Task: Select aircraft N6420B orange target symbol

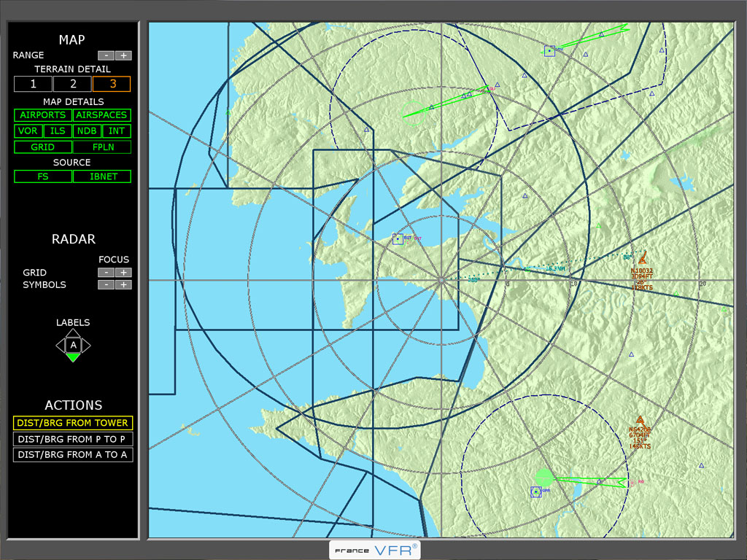Action: [640, 421]
